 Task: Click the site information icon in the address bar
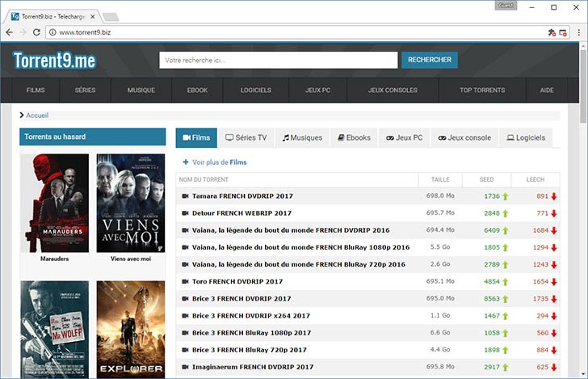pos(52,32)
